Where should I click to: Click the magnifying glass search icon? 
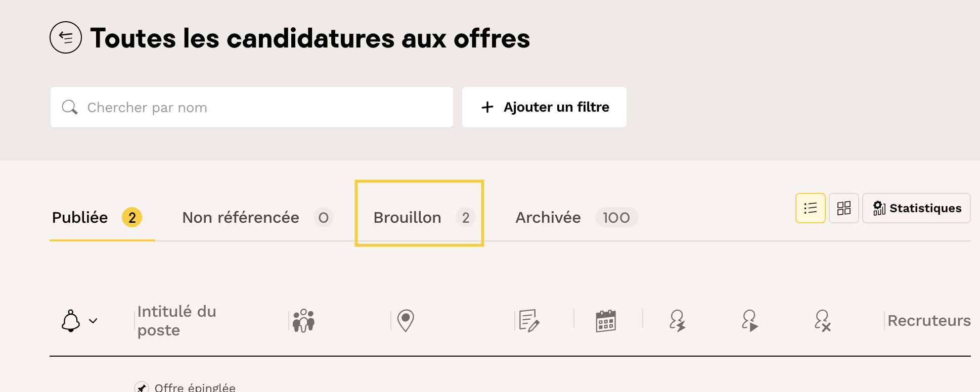click(x=70, y=107)
